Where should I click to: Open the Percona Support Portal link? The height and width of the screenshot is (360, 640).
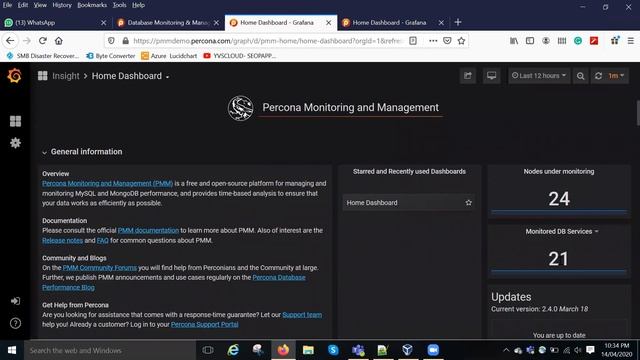coord(204,324)
